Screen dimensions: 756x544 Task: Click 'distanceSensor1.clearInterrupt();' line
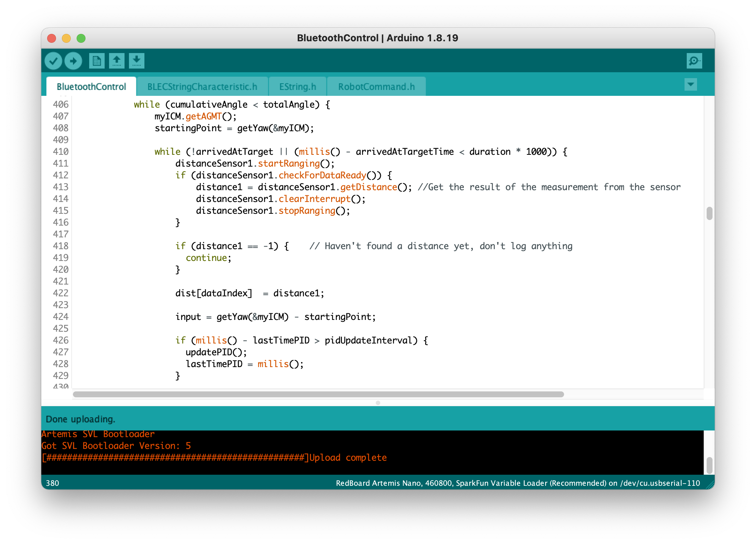tap(281, 199)
